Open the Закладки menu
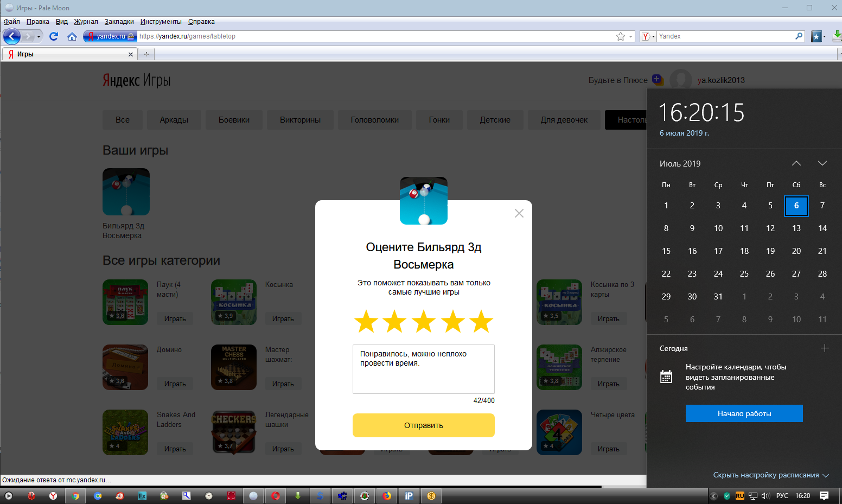Image resolution: width=842 pixels, height=504 pixels. pyautogui.click(x=119, y=22)
